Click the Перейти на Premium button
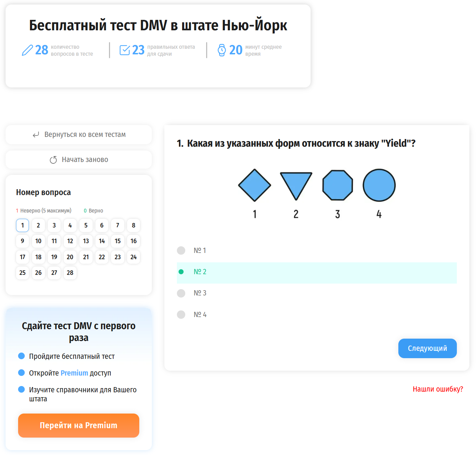This screenshot has height=455, width=476. pyautogui.click(x=79, y=425)
